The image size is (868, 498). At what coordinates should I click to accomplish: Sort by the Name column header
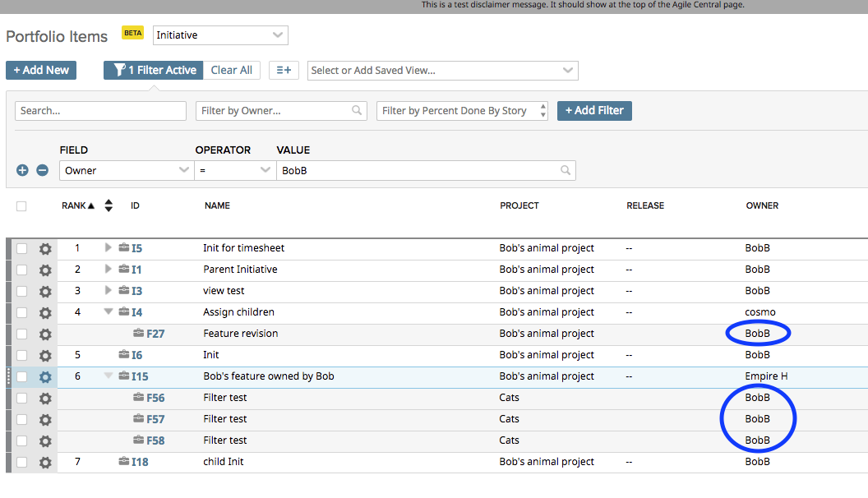[x=217, y=206]
